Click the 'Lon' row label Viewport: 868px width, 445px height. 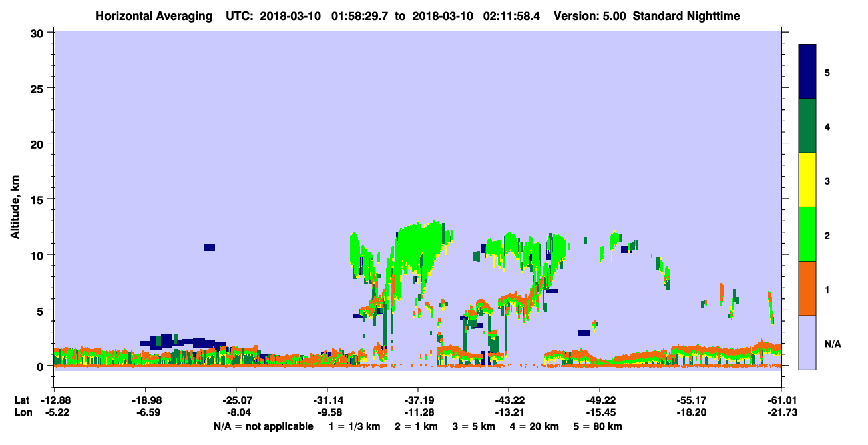[22, 413]
